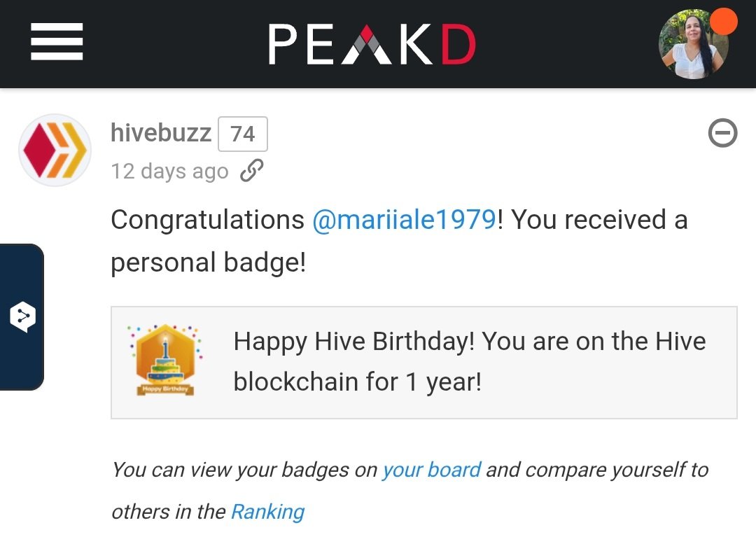Copy comment permalink via chain icon
Screen dimensions: 756x544
[252, 170]
